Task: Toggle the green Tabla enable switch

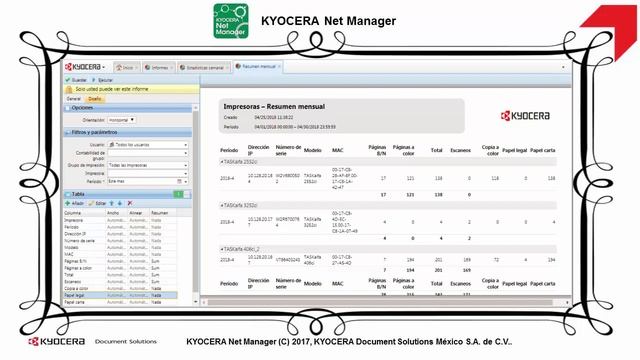Action: (182, 194)
